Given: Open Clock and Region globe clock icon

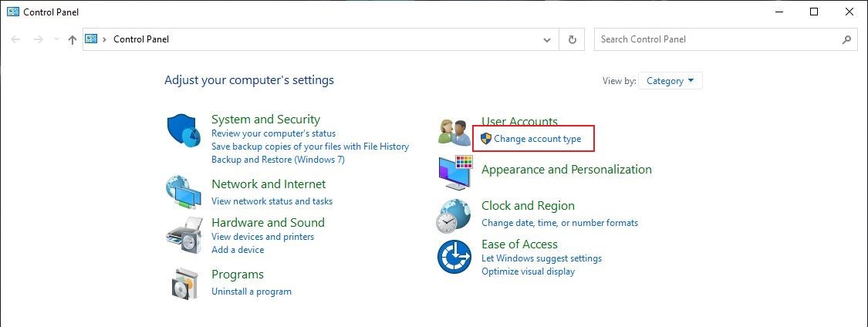Looking at the screenshot, I should [x=453, y=216].
